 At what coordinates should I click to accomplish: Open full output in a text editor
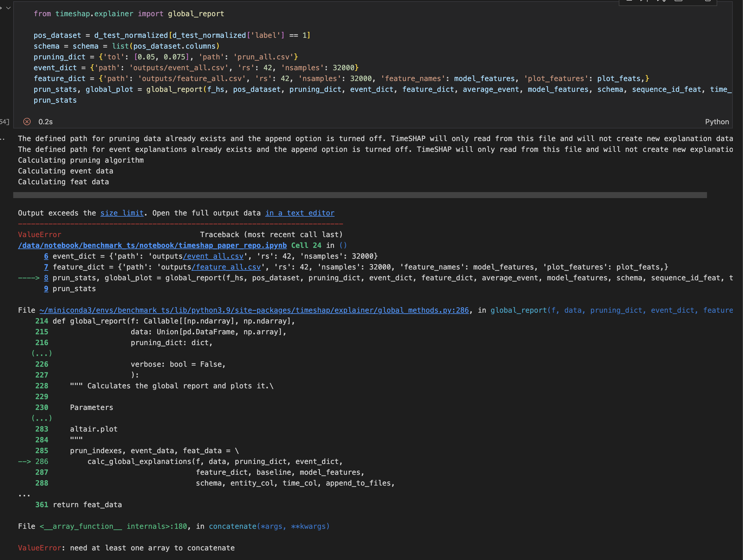click(299, 213)
